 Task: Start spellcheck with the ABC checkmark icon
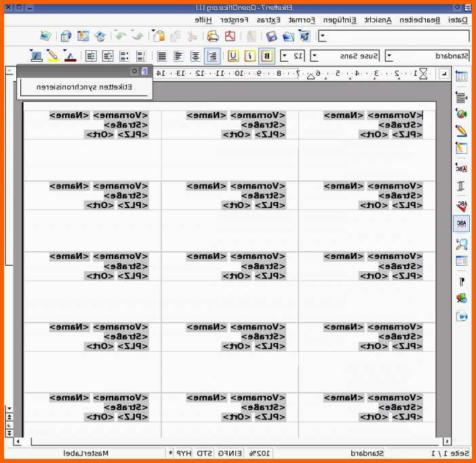click(462, 206)
